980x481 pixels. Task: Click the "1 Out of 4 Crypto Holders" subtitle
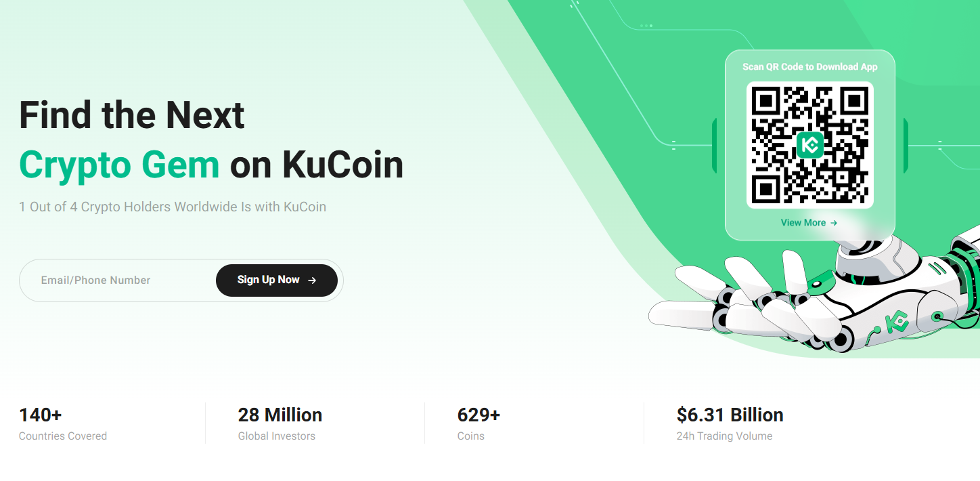[173, 207]
